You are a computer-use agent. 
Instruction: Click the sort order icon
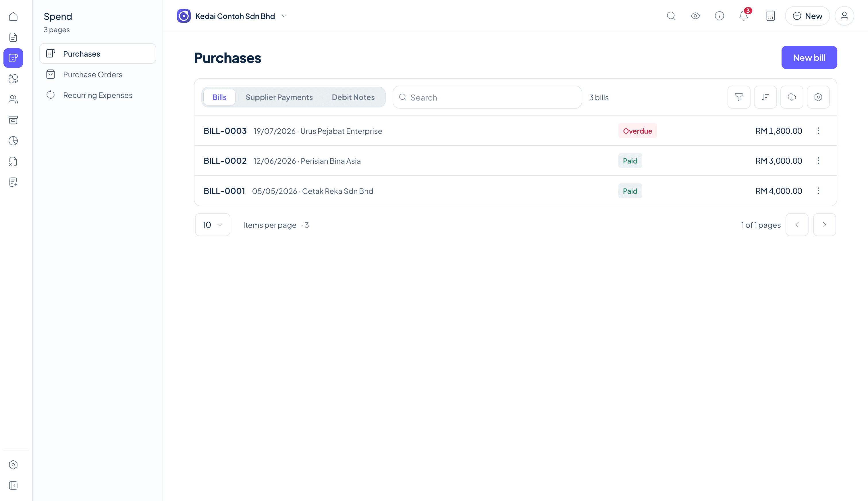coord(765,97)
